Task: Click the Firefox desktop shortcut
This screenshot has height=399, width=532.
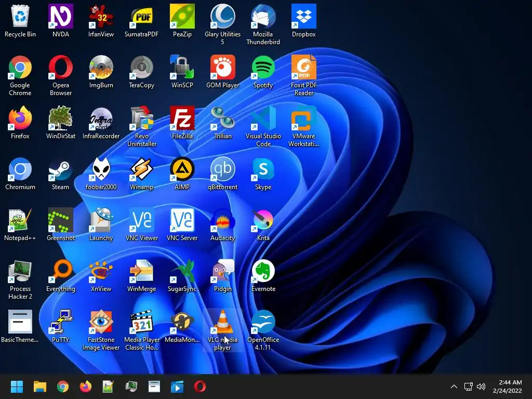Action: click(20, 118)
